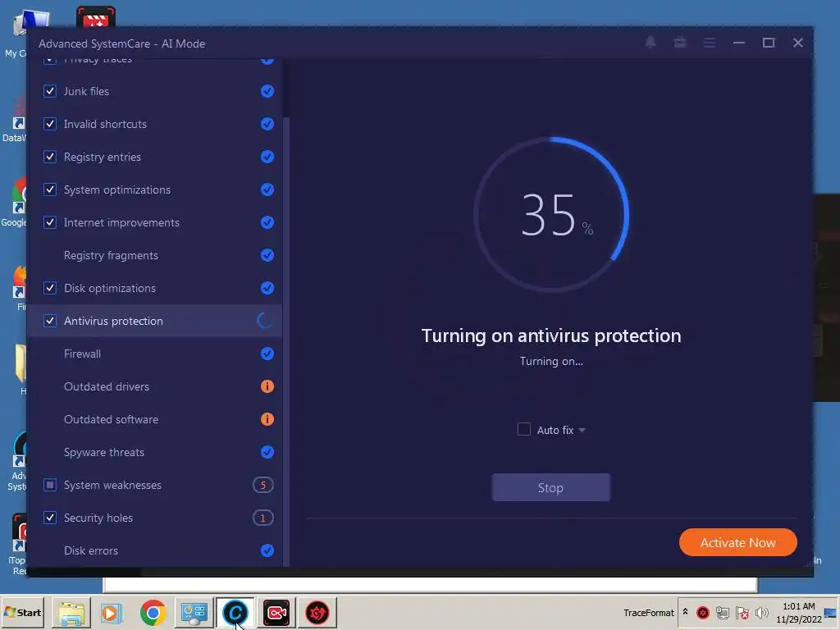Toggle the System weaknesses checkbox

50,485
